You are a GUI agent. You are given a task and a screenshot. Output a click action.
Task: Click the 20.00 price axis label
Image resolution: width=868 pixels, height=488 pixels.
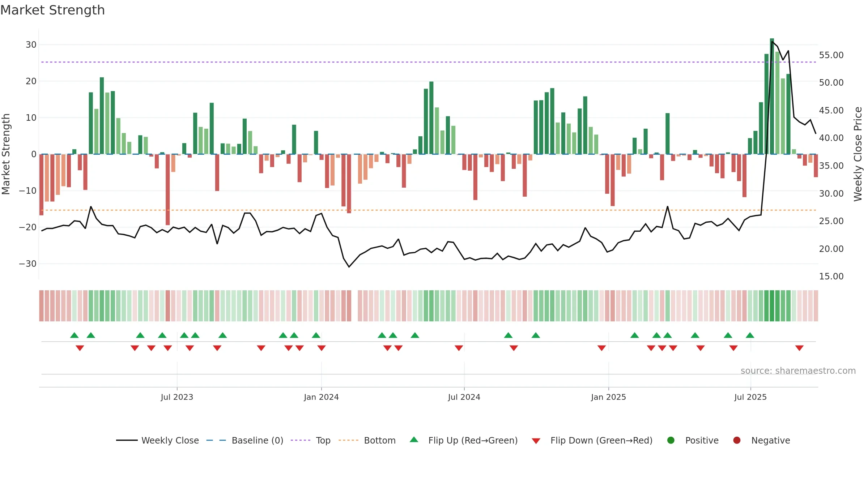point(831,249)
